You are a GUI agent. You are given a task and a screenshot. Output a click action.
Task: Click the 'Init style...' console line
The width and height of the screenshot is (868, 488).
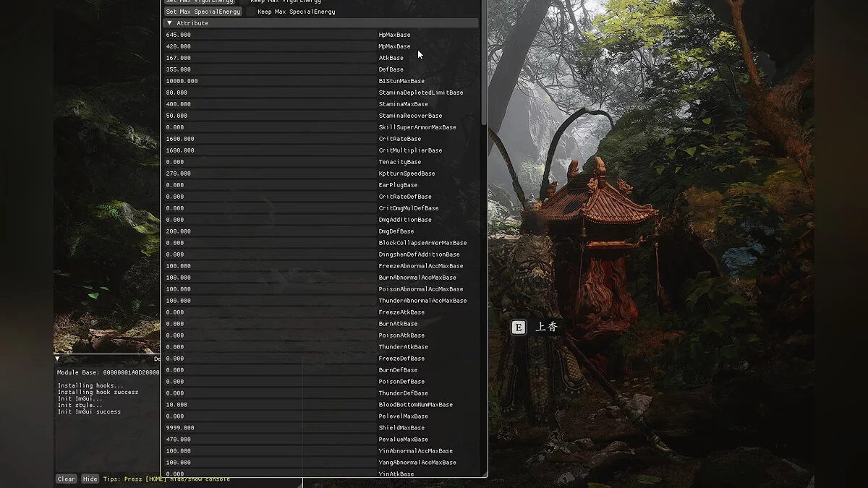[x=80, y=406]
